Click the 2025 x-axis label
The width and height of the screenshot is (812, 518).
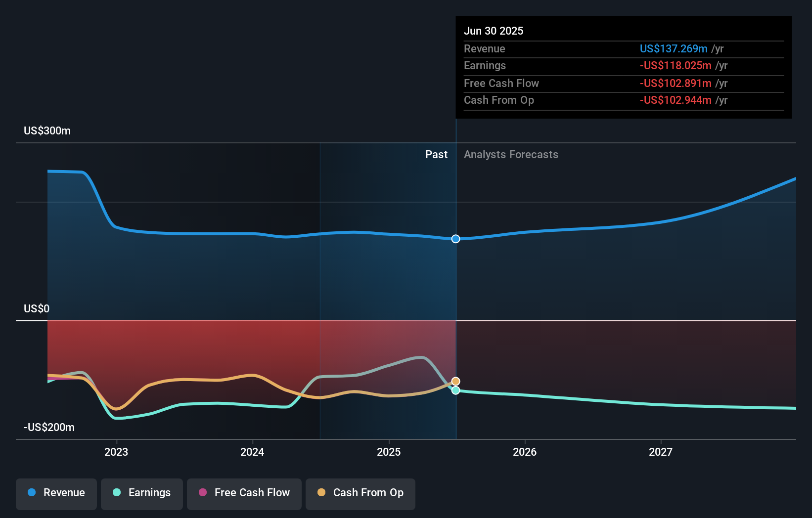pyautogui.click(x=389, y=452)
